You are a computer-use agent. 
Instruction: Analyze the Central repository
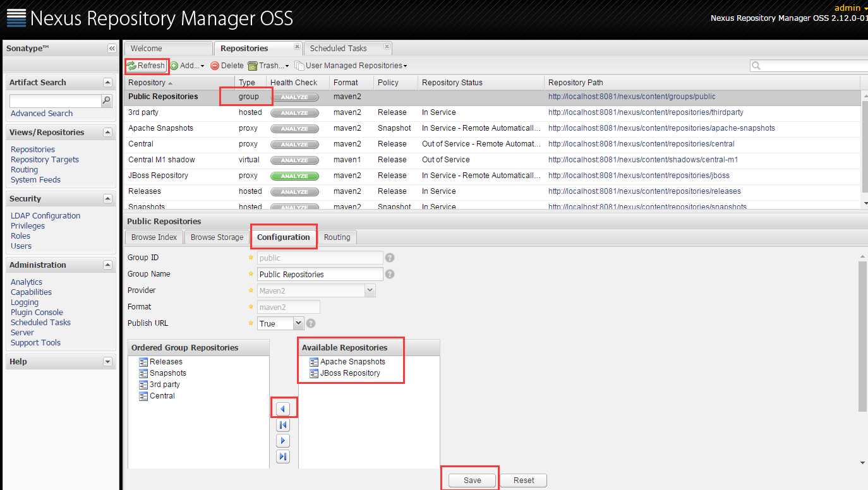pyautogui.click(x=294, y=145)
